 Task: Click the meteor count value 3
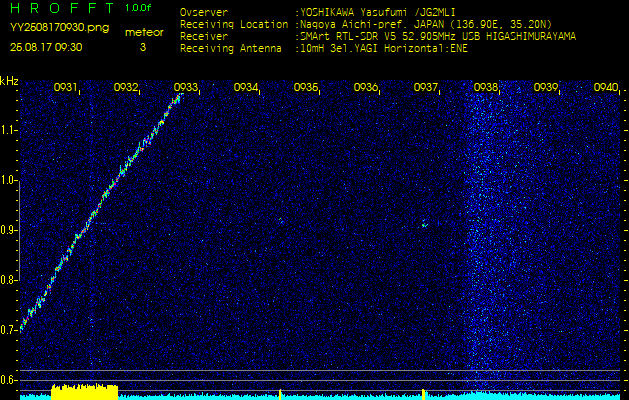(143, 47)
